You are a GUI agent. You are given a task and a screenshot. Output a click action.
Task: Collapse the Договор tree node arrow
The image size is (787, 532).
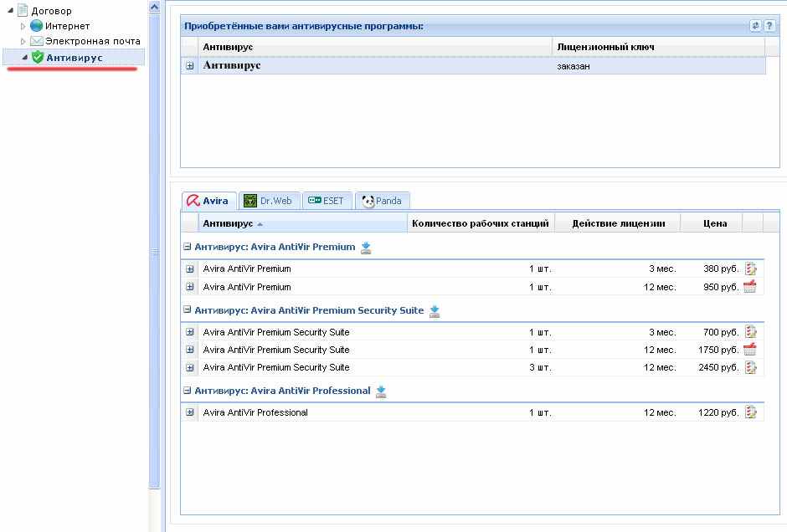(x=11, y=11)
